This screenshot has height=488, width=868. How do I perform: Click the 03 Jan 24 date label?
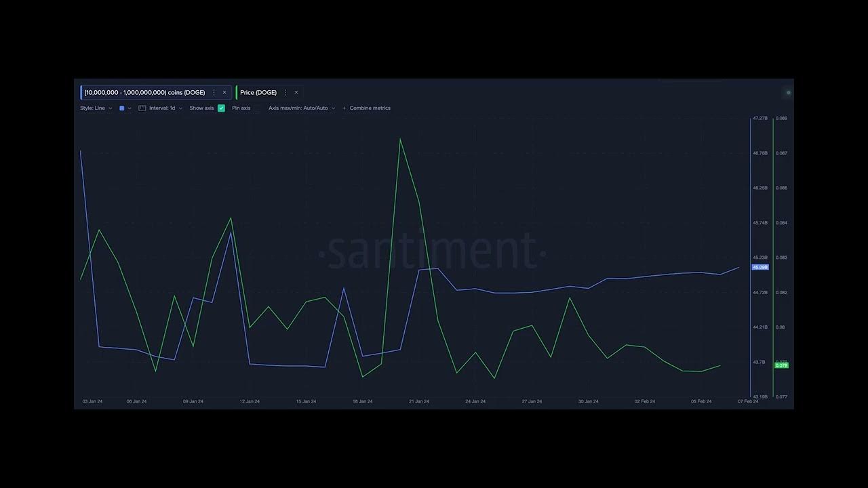click(x=92, y=401)
